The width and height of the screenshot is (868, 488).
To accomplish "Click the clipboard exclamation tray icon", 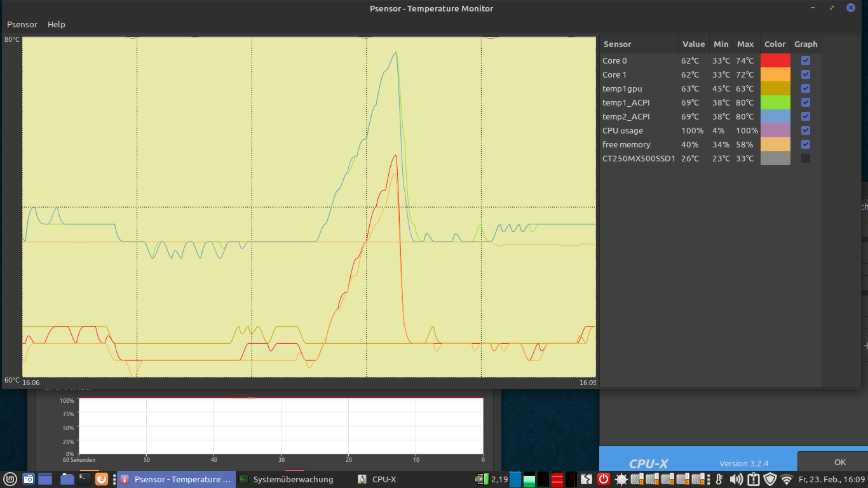I will click(754, 479).
